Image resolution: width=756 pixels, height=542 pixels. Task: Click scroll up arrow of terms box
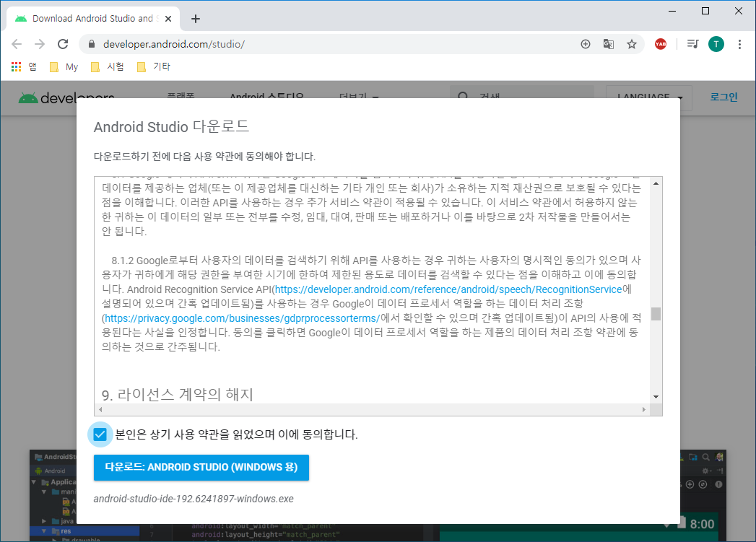pos(656,183)
